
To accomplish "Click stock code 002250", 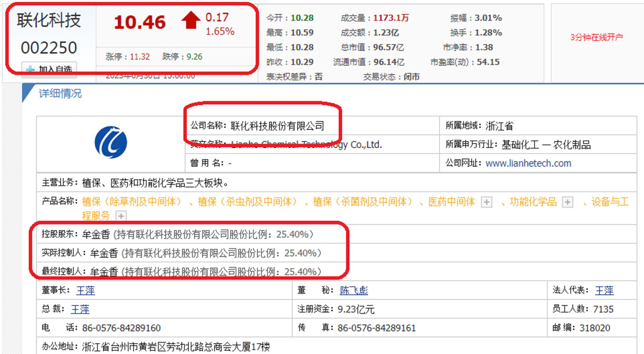I will 49,48.
